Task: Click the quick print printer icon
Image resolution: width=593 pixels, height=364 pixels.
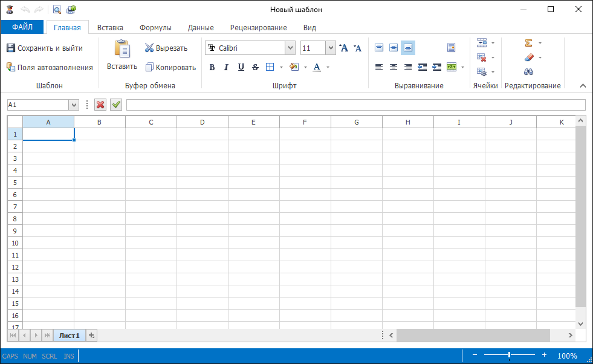Action: (x=71, y=10)
